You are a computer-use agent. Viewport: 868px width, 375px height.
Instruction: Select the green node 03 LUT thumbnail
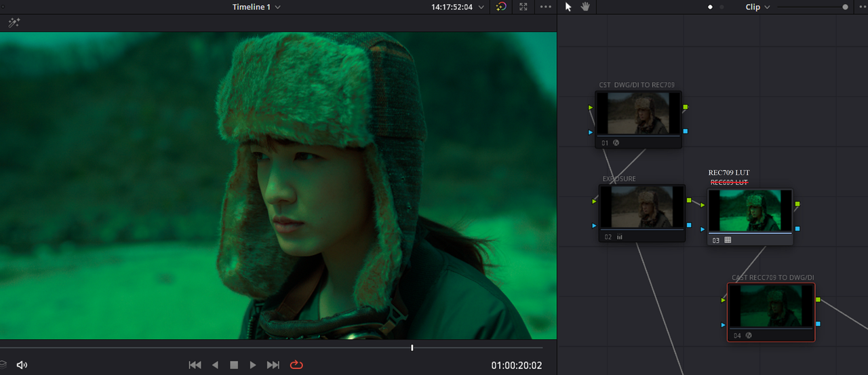(x=750, y=210)
